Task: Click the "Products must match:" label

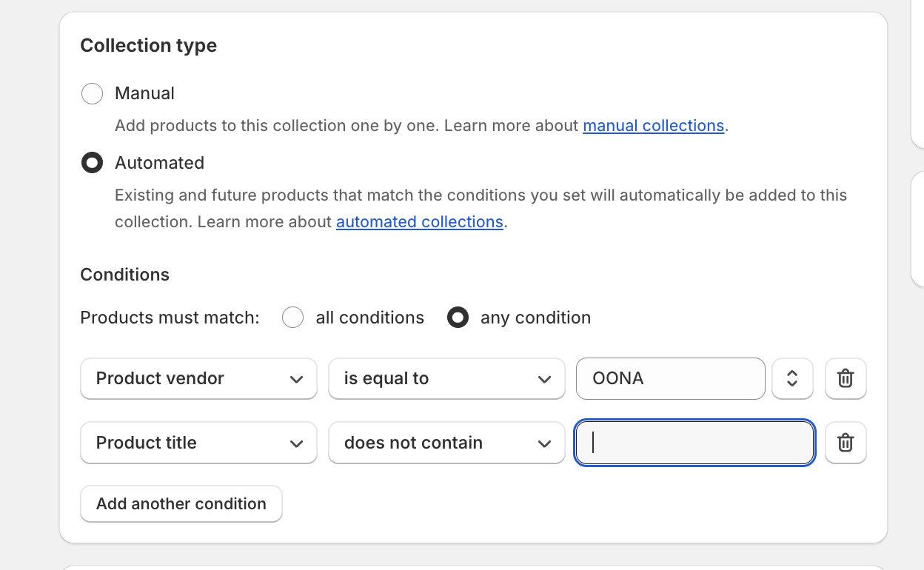Action: point(170,318)
